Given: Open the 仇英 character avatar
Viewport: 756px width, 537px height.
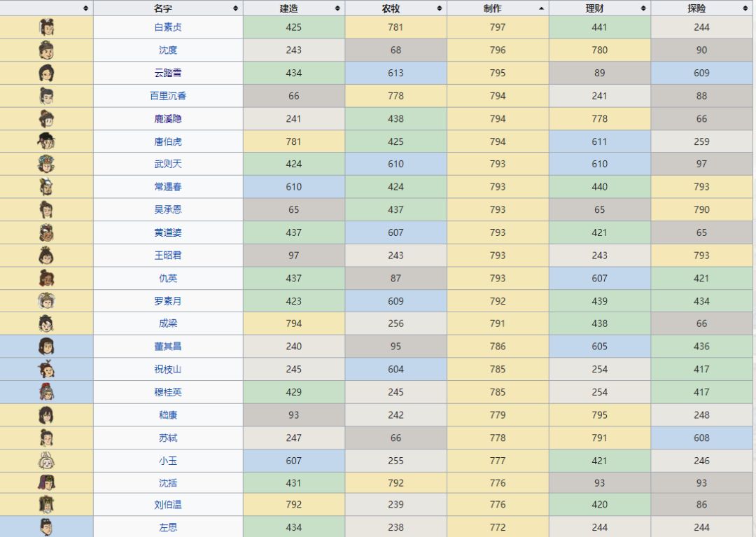Looking at the screenshot, I should 47,278.
